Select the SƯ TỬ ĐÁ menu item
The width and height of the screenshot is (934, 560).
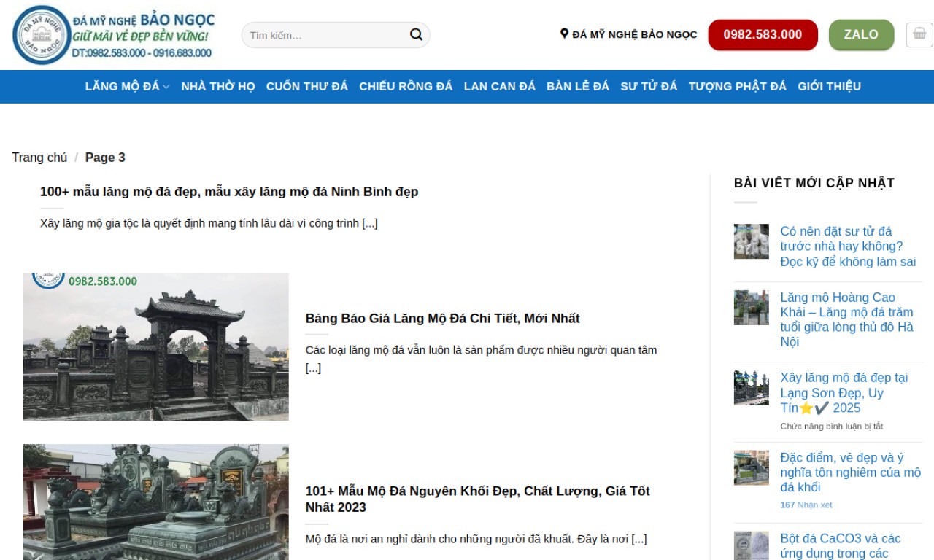pos(649,86)
